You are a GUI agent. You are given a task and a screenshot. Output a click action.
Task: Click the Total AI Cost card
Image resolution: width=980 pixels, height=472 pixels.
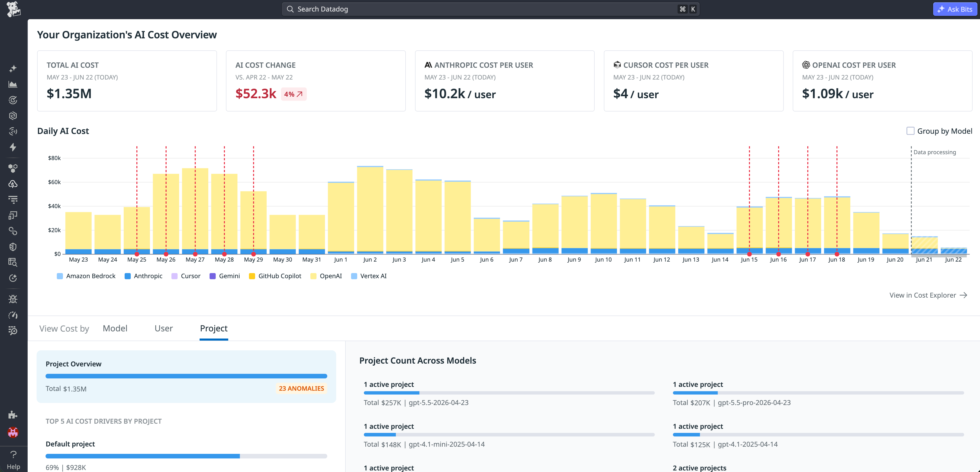tap(127, 81)
